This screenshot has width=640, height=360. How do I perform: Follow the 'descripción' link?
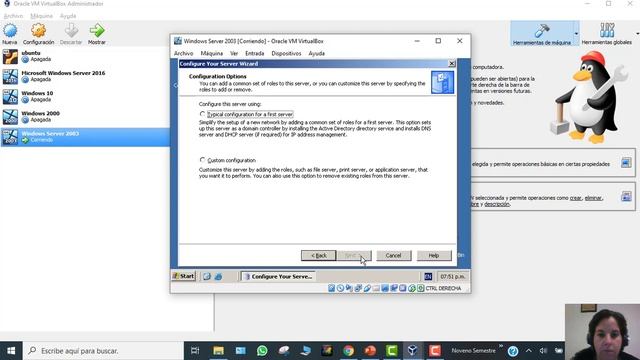pos(497,204)
